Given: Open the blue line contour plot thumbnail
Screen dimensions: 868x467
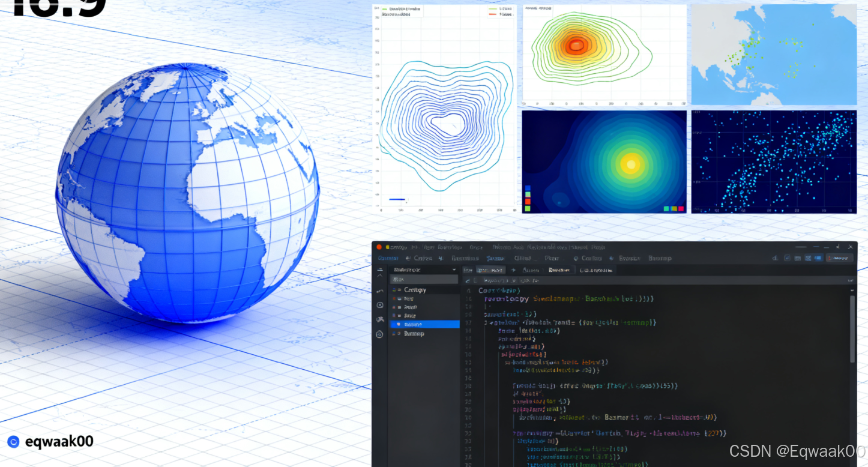Looking at the screenshot, I should (445, 108).
